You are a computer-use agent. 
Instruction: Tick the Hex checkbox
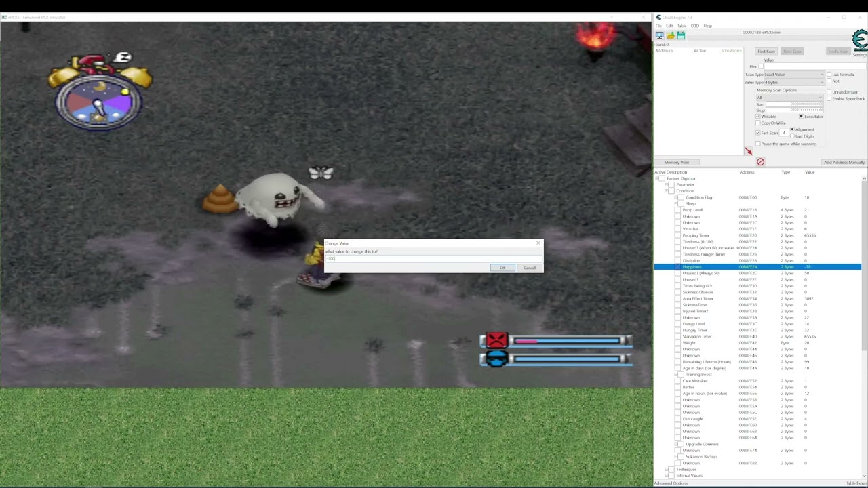pos(761,66)
